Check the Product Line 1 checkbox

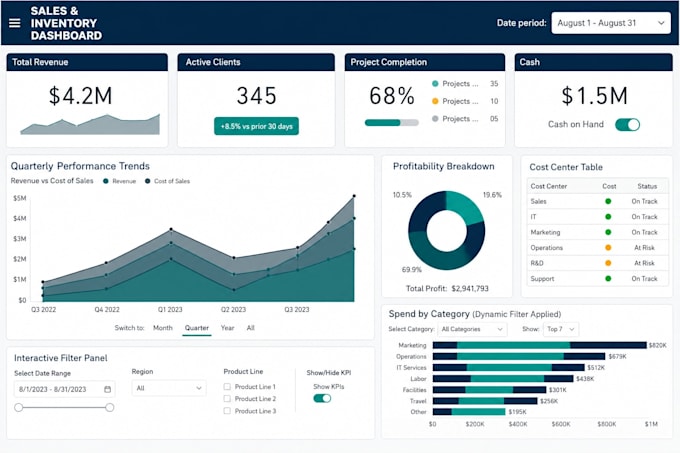[227, 386]
